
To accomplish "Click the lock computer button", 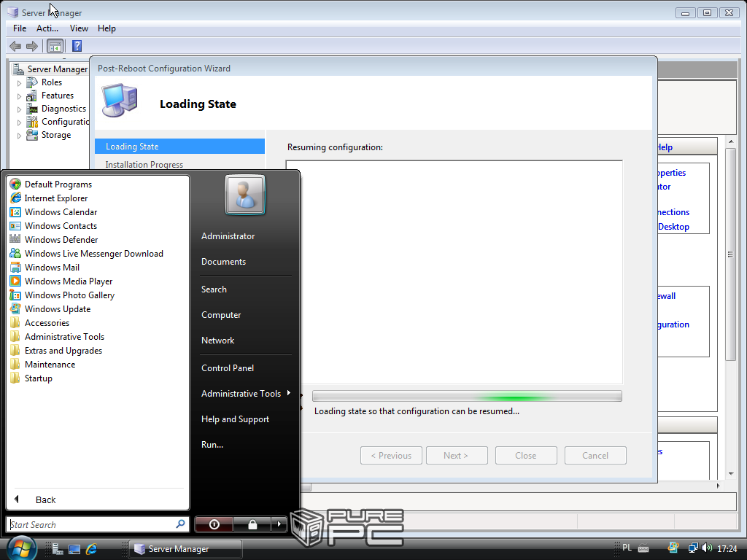I will [252, 524].
